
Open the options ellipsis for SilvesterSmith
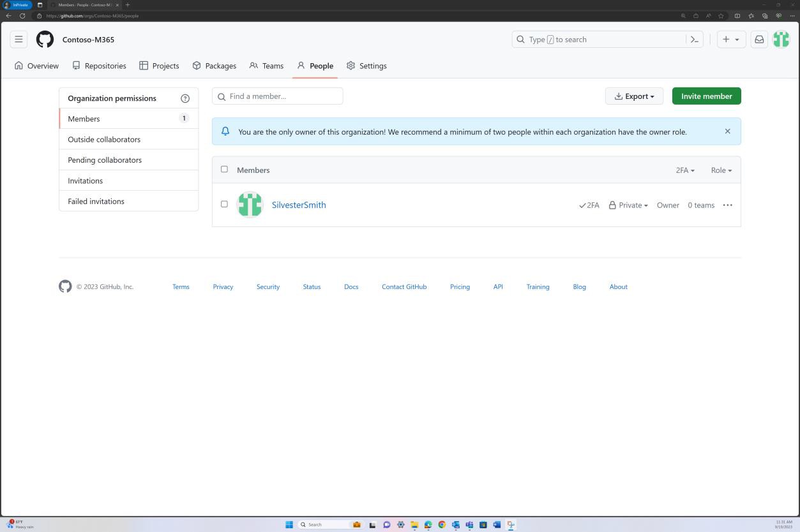(727, 205)
